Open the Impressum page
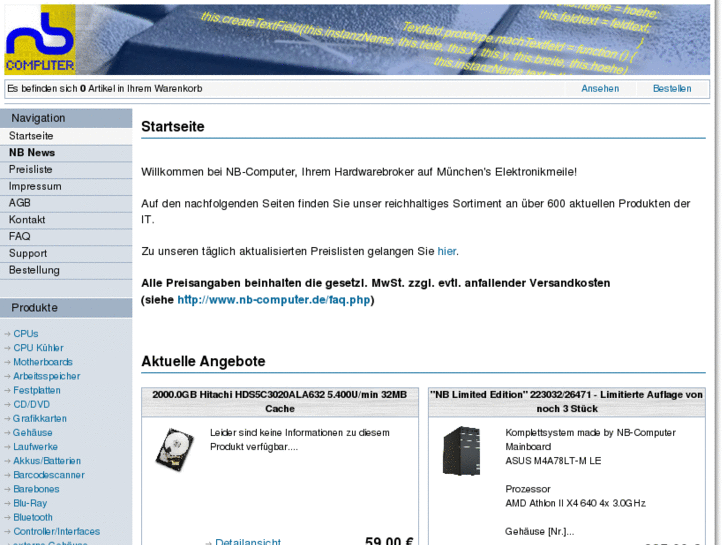The image size is (727, 545). (x=66, y=186)
